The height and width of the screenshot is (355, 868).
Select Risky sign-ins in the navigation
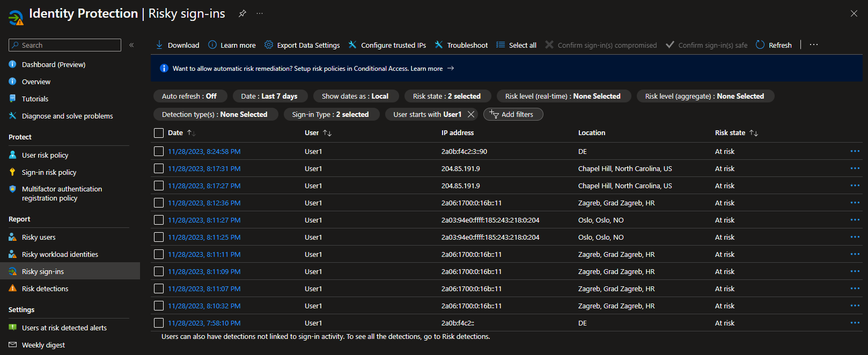tap(70, 271)
